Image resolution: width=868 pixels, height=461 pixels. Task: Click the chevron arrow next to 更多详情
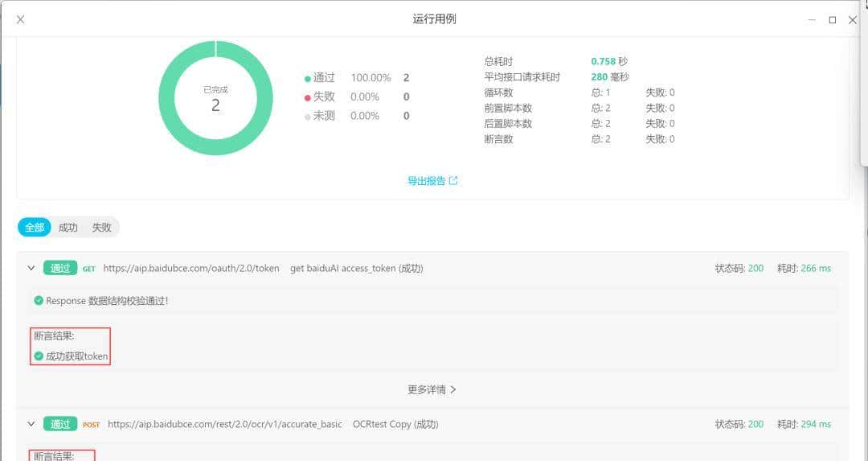[453, 389]
